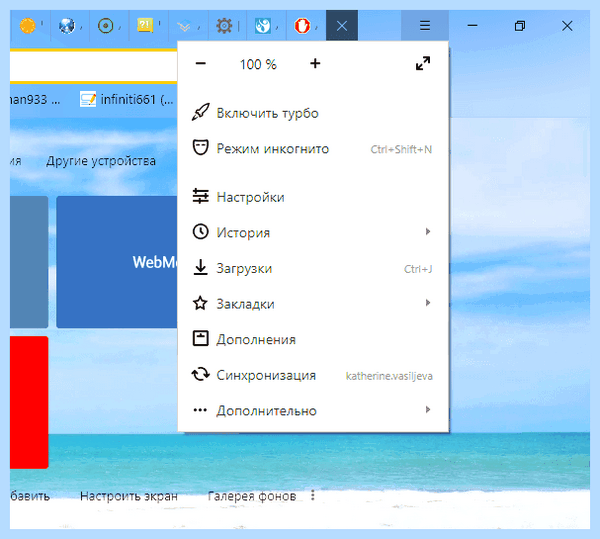The image size is (600, 539).
Task: Switch to the globe icon tab
Action: pyautogui.click(x=67, y=26)
